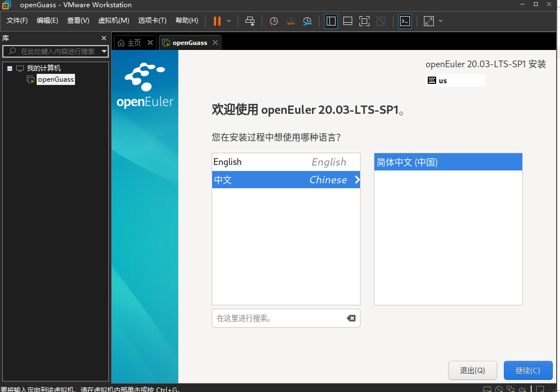Screen dimensions: 560x392
Task: Open the 选项卡(T) menu
Action: 152,21
